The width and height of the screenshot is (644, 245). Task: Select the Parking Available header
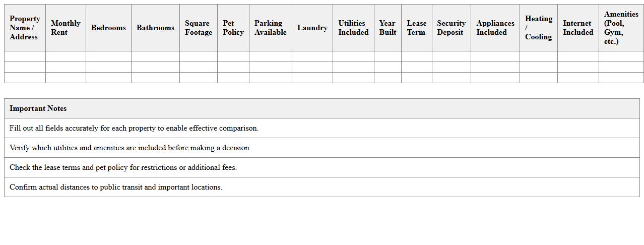click(270, 28)
